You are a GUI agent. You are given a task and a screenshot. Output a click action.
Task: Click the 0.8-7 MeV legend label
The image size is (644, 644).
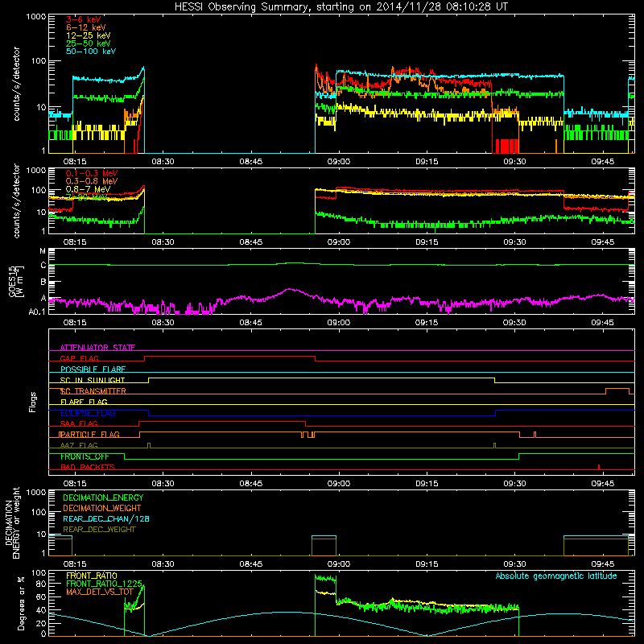[x=88, y=189]
